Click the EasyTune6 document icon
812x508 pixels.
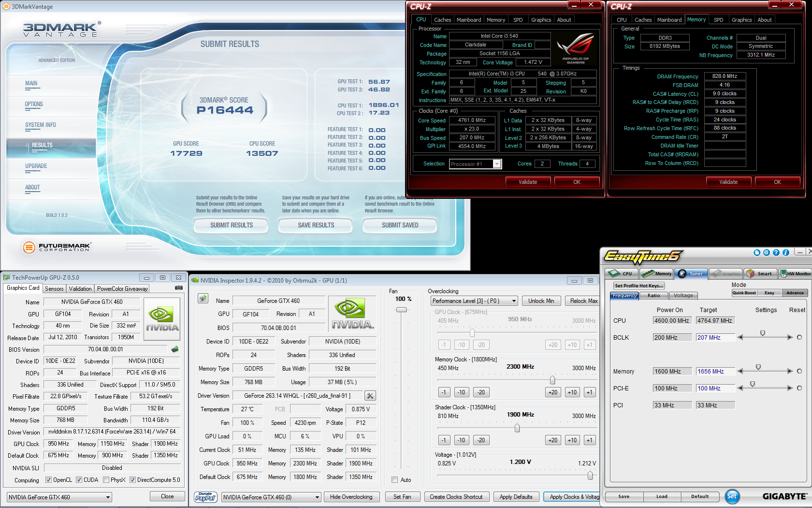(x=757, y=253)
